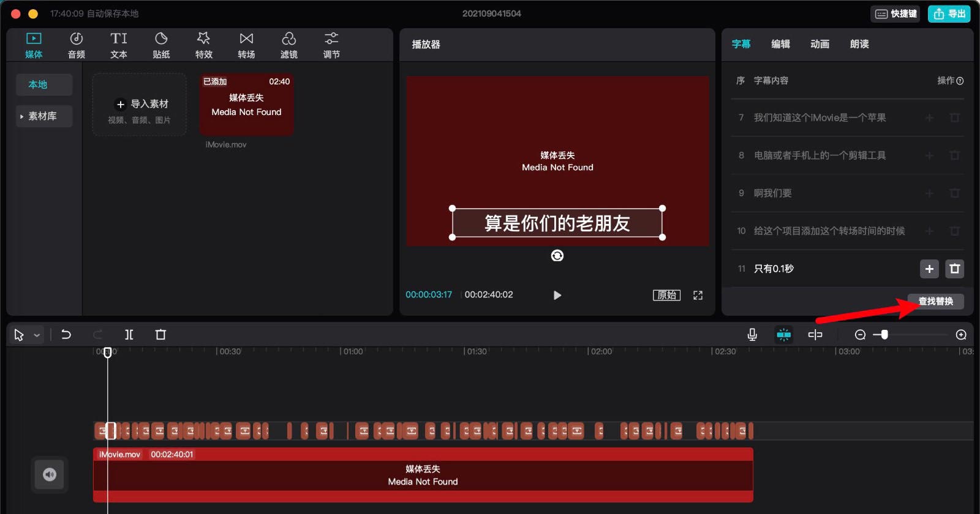Click the 查找替换 find and replace button

point(935,301)
